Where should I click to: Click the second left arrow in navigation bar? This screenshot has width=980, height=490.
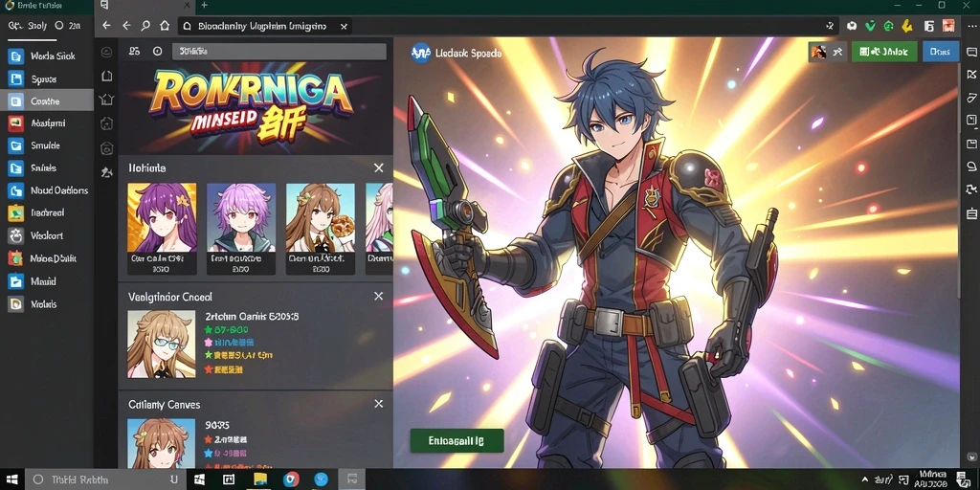(x=126, y=26)
